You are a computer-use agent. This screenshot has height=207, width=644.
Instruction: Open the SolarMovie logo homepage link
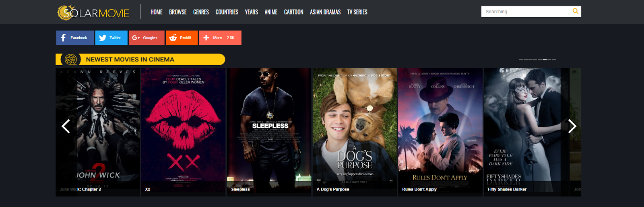pos(93,12)
